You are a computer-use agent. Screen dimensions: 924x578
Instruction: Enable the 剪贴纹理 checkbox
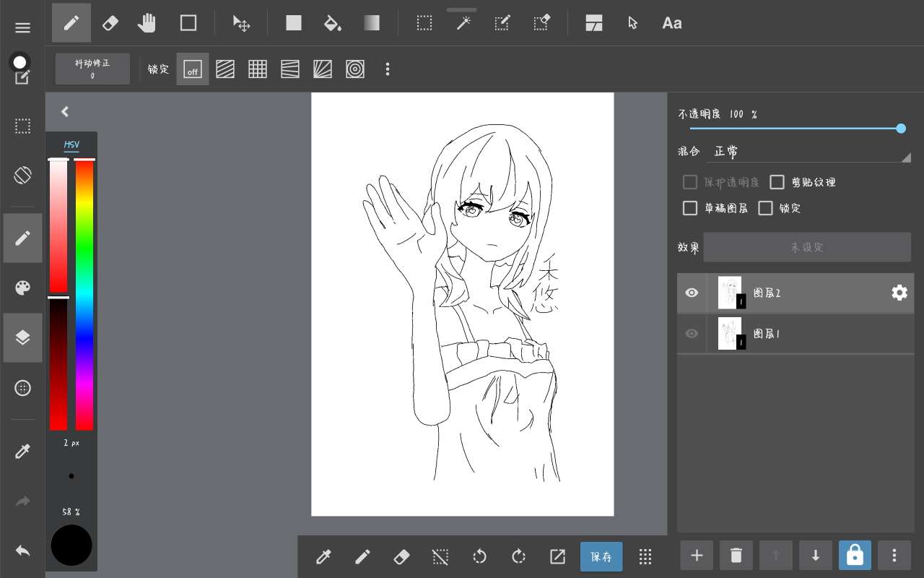(x=777, y=182)
